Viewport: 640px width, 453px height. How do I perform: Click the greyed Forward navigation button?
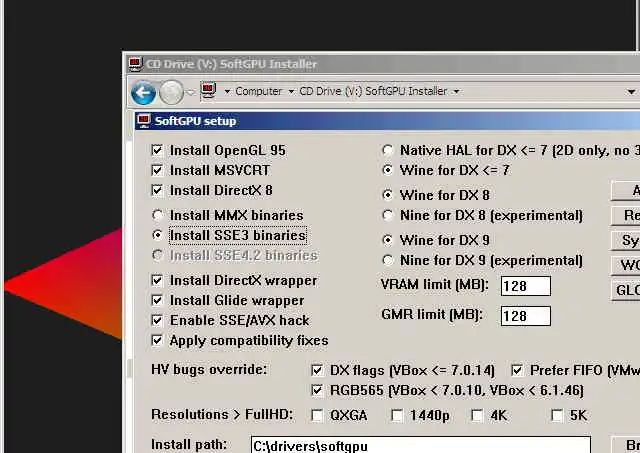[171, 93]
